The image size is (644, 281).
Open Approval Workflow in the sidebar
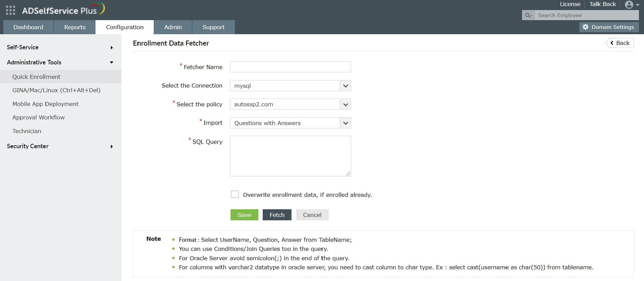39,117
